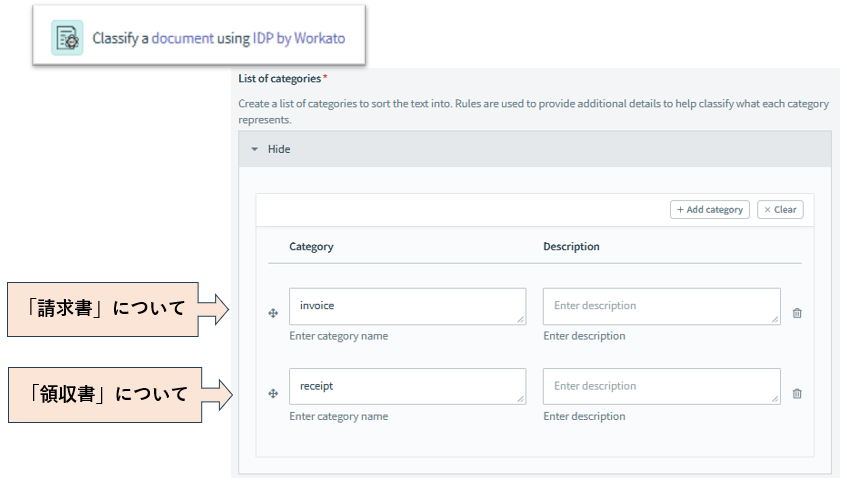Focus the receipt category name field
Image resolution: width=847 pixels, height=482 pixels.
(x=407, y=386)
